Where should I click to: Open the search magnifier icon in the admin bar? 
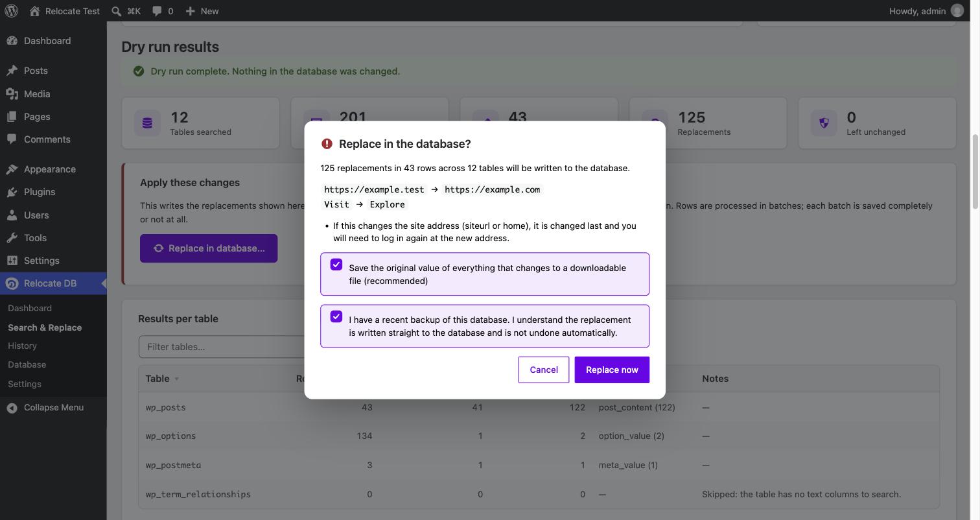point(116,11)
